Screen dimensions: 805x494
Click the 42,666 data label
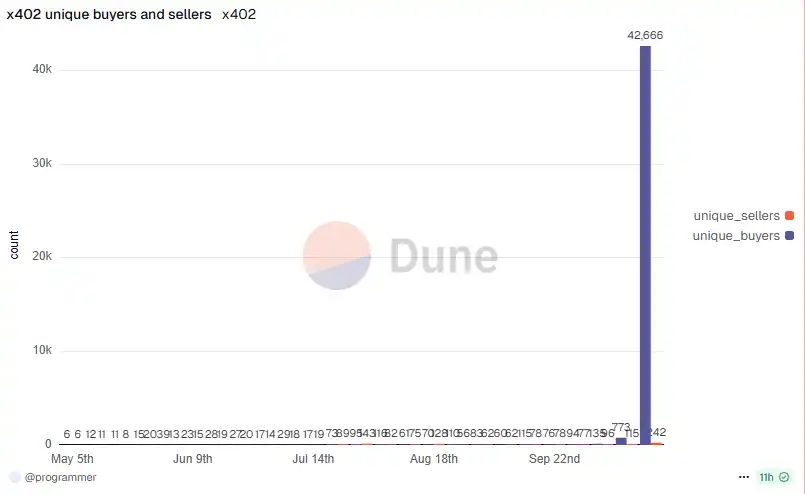click(x=645, y=35)
